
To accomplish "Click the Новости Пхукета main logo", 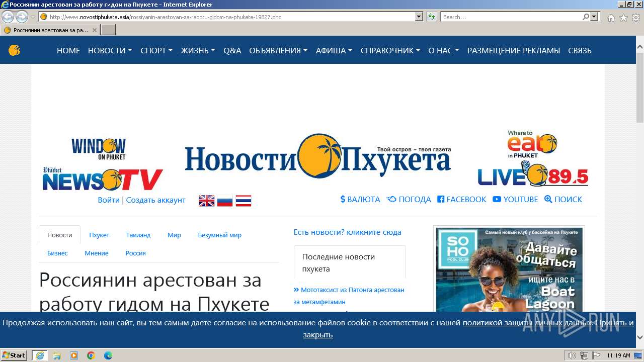I will [318, 156].
